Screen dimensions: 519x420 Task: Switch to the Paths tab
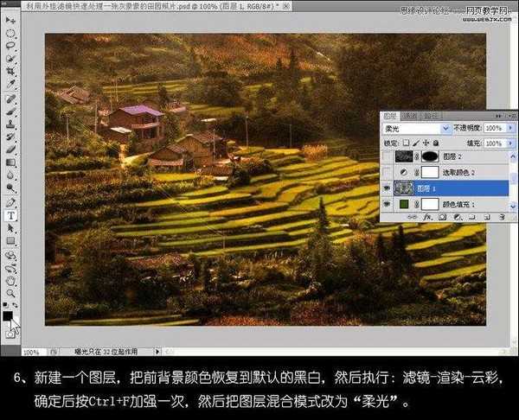coord(430,115)
